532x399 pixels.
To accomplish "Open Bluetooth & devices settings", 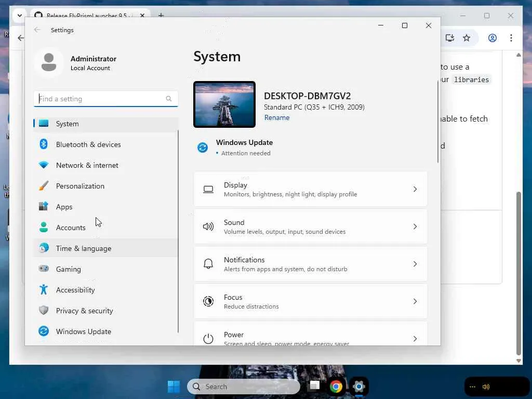I will (x=106, y=144).
